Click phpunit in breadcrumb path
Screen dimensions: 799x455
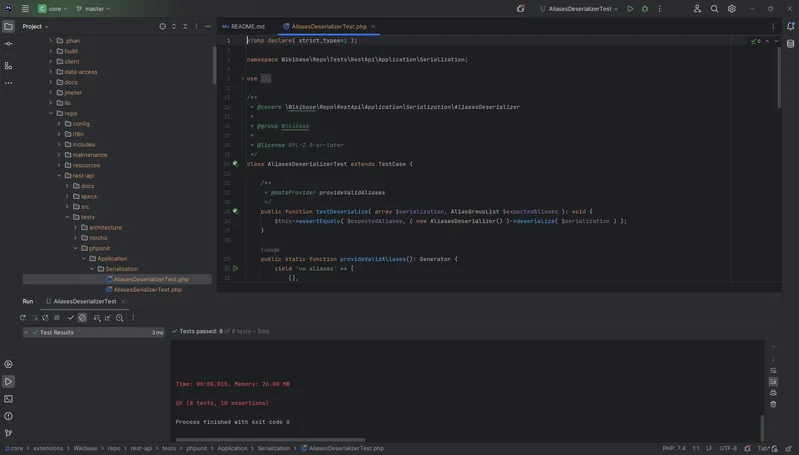(197, 449)
